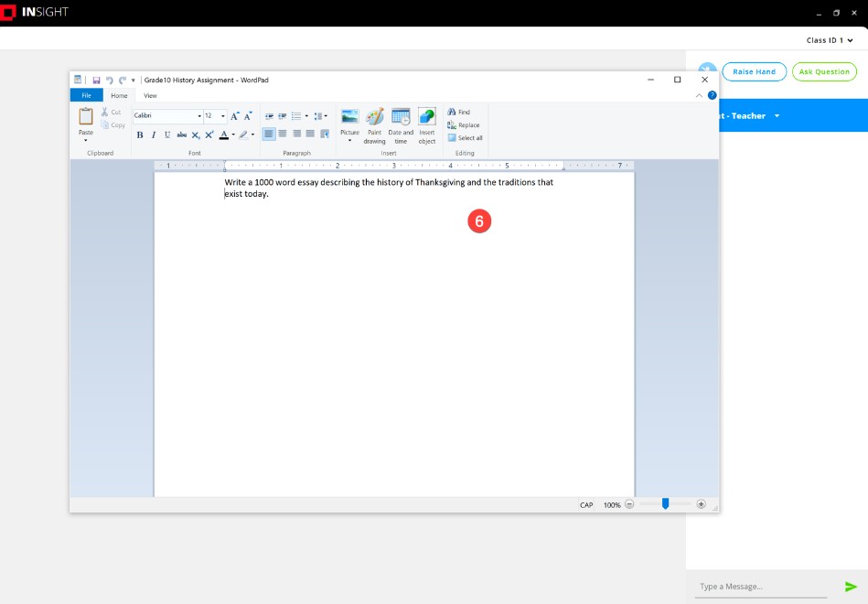This screenshot has width=868, height=604.
Task: Apply the black text color swatch
Action: (224, 135)
